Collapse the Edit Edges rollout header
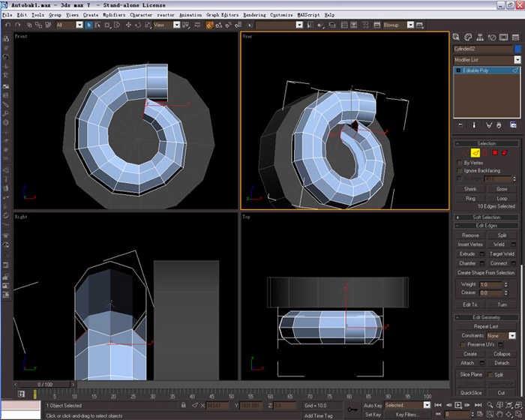 (486, 226)
